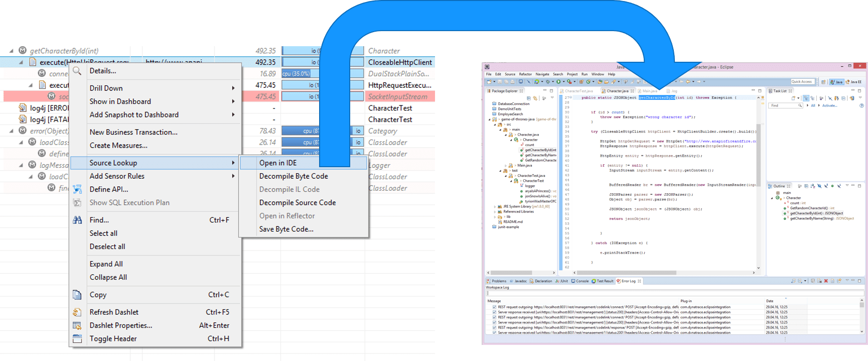This screenshot has width=868, height=361.
Task: Open Refactor menu in Eclipse
Action: 525,74
